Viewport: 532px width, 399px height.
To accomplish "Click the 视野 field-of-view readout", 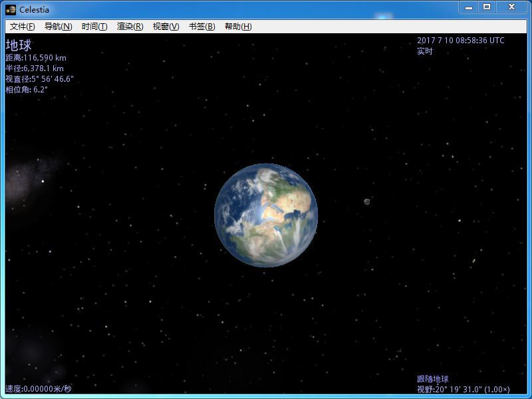I will tap(463, 389).
